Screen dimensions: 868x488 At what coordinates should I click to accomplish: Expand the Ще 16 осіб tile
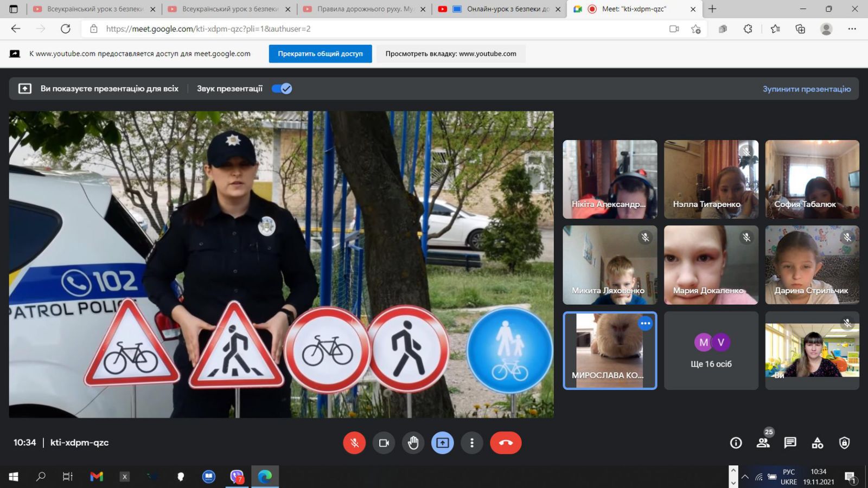point(711,351)
